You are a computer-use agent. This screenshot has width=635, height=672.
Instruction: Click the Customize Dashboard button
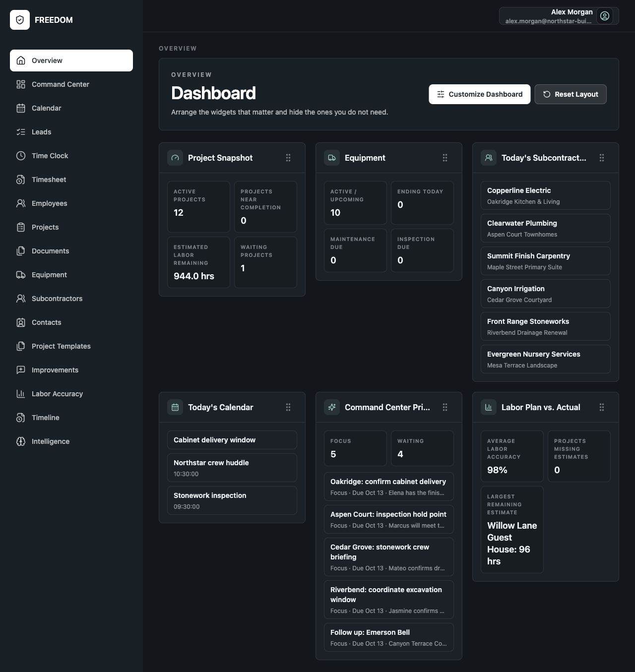tap(479, 94)
